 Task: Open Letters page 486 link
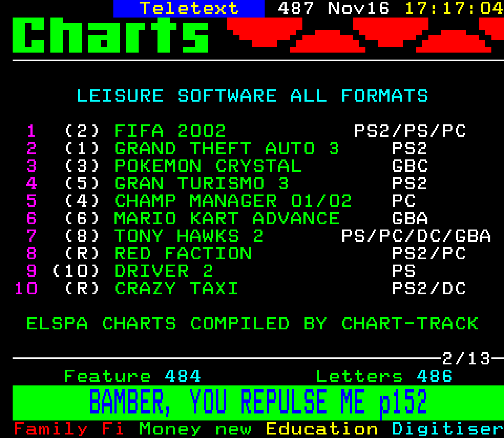pyautogui.click(x=384, y=376)
